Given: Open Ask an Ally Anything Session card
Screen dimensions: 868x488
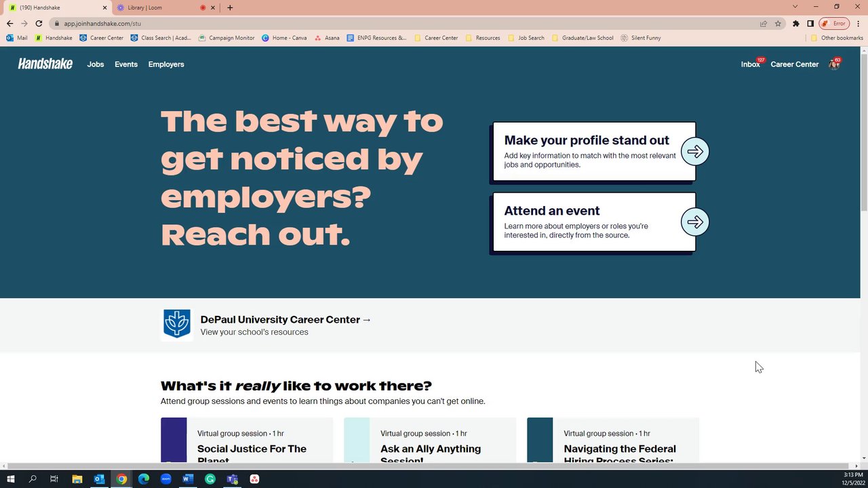Looking at the screenshot, I should [x=430, y=441].
